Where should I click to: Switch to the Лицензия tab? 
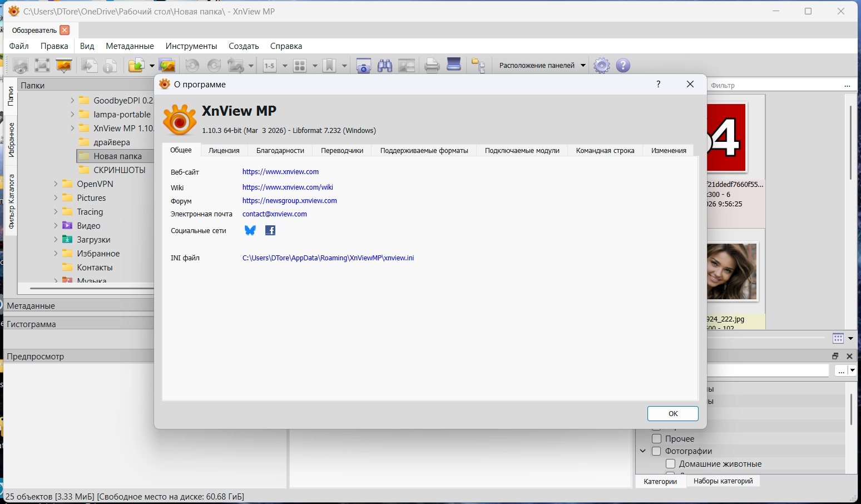coord(224,150)
